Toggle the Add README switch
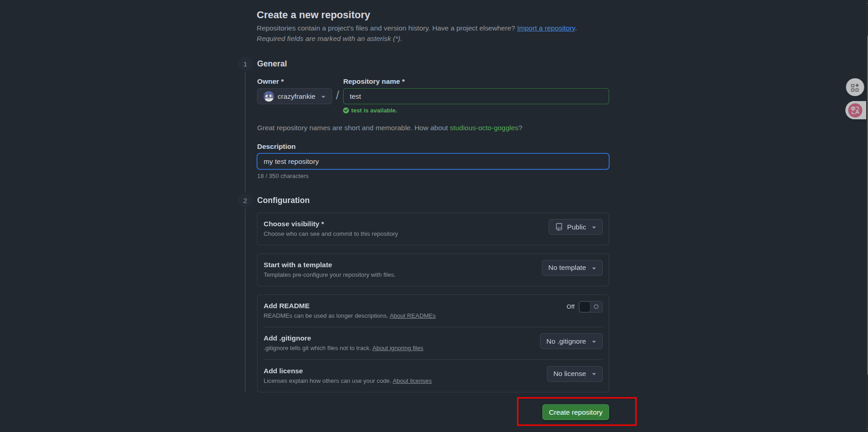Image resolution: width=868 pixels, height=432 pixels. coord(590,307)
